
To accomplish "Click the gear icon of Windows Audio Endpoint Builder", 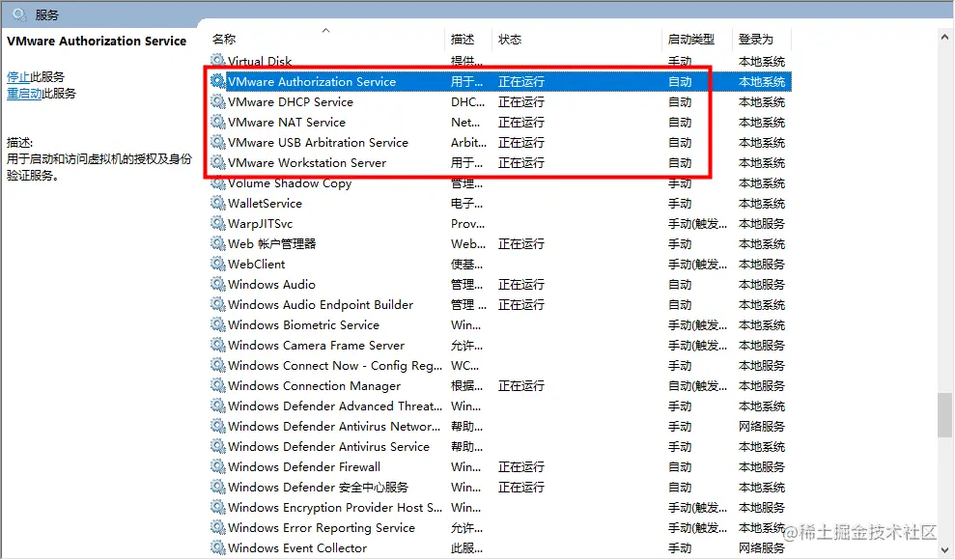I will [x=218, y=304].
